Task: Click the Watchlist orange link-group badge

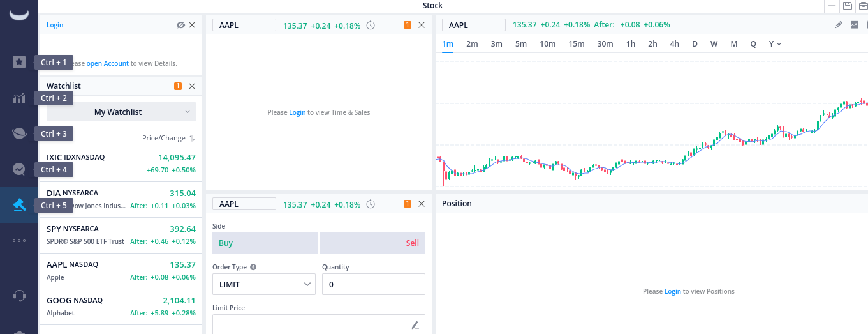Action: (x=178, y=86)
